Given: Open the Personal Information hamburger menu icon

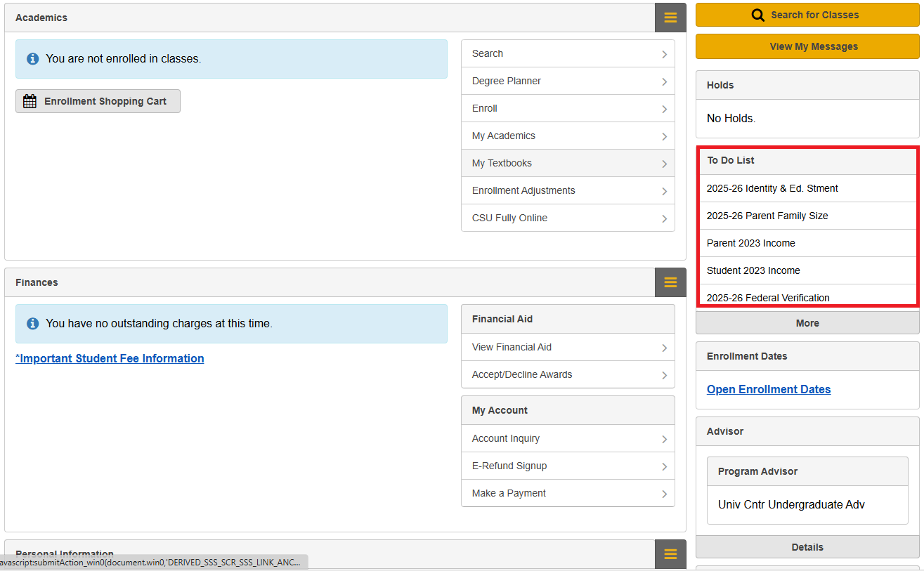Looking at the screenshot, I should coord(670,553).
